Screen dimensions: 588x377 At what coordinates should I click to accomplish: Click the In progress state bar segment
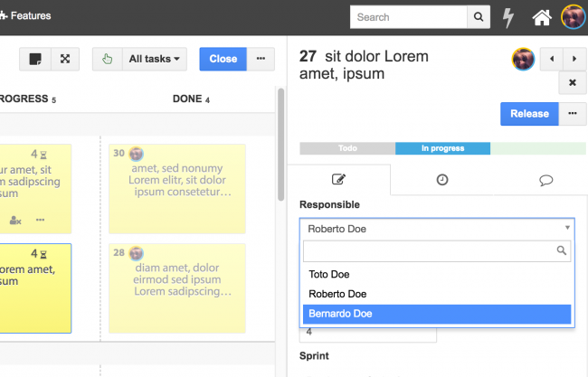point(442,148)
